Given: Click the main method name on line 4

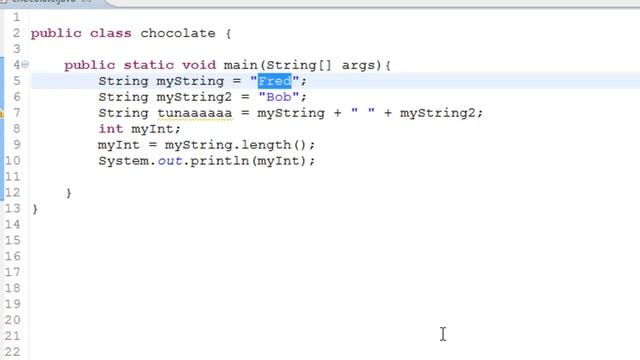Looking at the screenshot, I should tap(240, 65).
